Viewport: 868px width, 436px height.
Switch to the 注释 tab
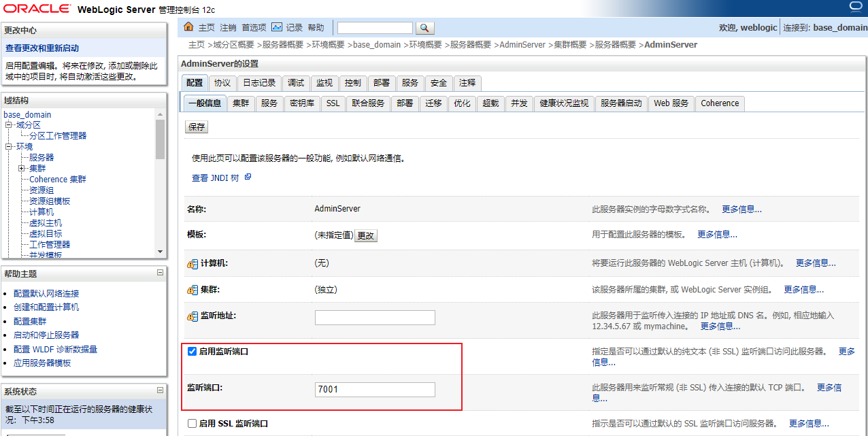467,83
